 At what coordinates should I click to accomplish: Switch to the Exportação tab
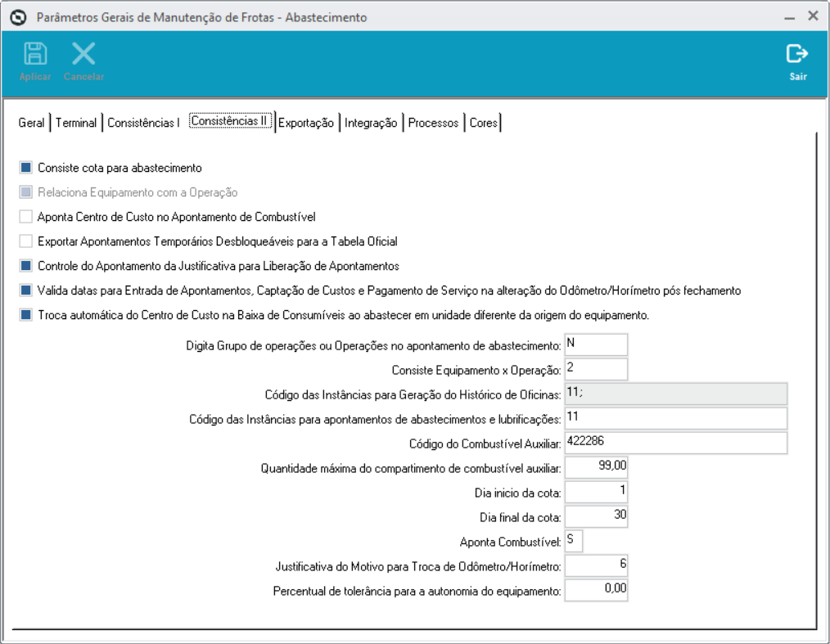pos(306,123)
